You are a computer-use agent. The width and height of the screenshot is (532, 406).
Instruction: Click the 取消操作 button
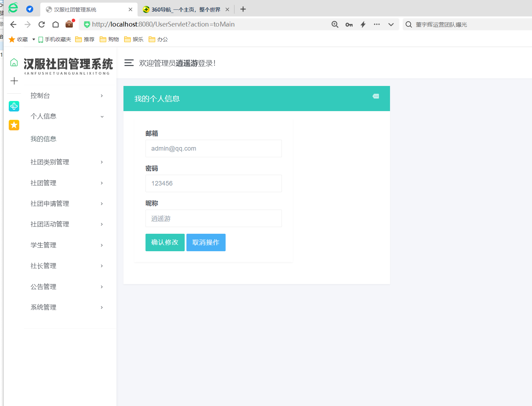point(206,242)
